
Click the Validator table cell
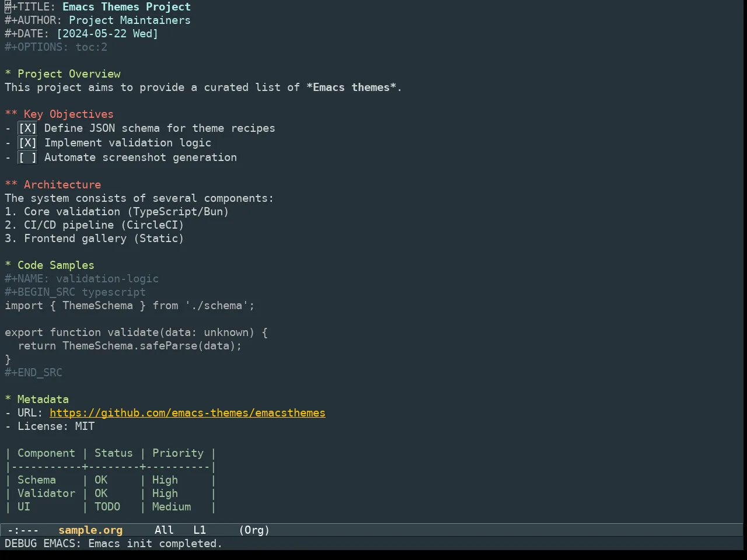pyautogui.click(x=46, y=494)
